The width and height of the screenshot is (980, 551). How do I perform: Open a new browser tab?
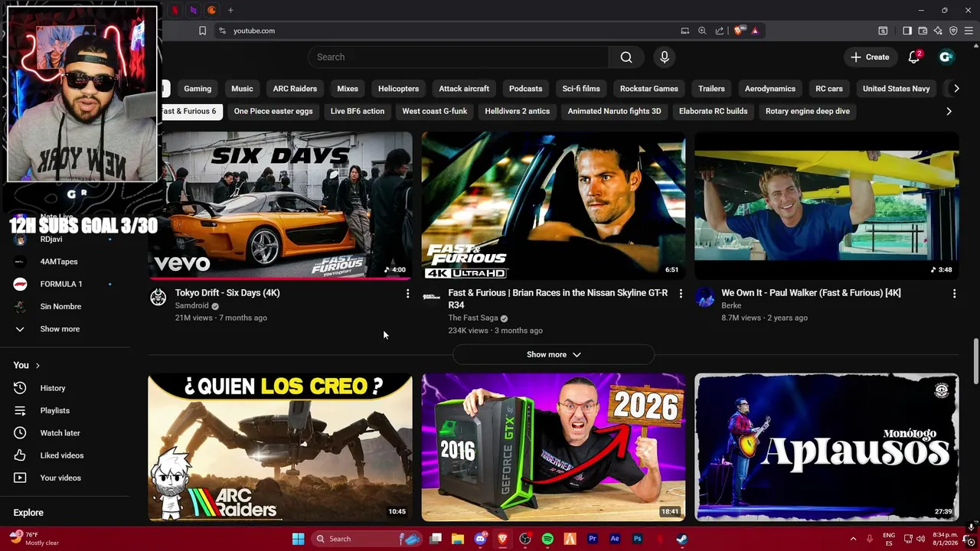(x=230, y=10)
